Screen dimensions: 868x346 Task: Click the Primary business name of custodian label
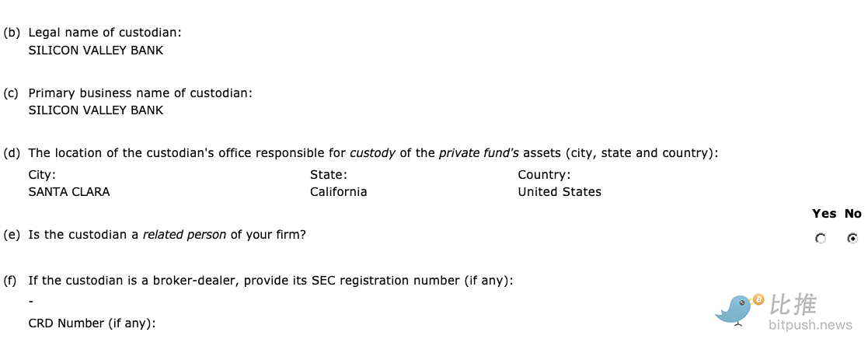click(x=140, y=93)
